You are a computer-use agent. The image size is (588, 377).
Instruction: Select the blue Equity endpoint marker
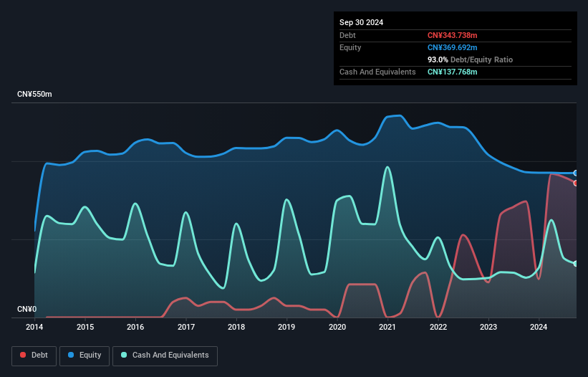[x=576, y=173]
